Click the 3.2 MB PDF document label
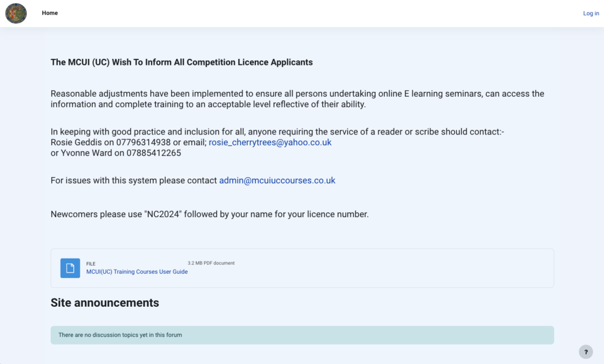The image size is (604, 364). 211,263
